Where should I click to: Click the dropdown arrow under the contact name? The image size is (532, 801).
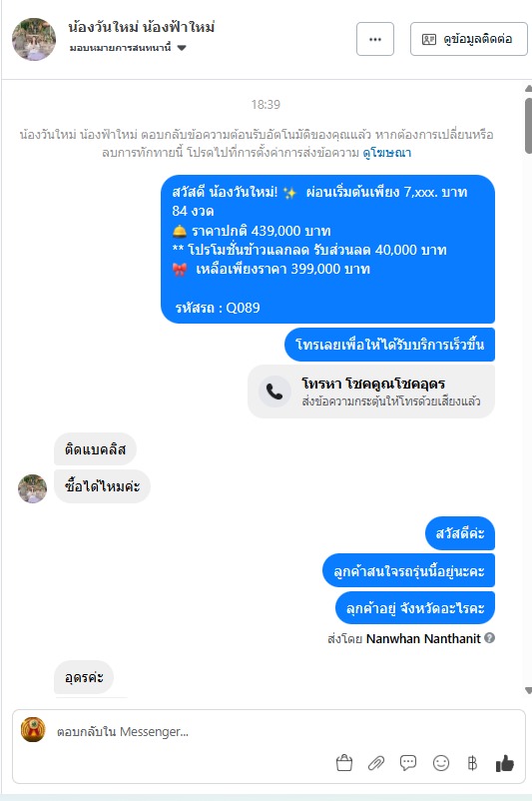[x=182, y=48]
